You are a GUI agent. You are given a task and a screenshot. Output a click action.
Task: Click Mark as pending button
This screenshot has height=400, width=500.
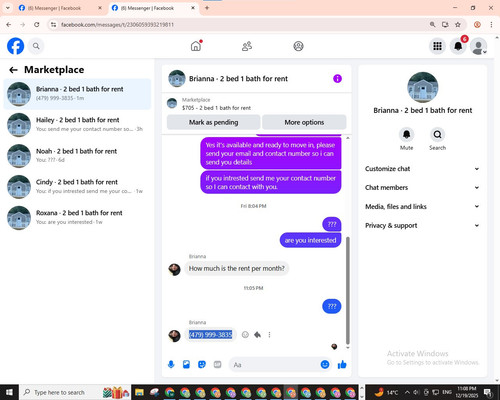point(213,122)
